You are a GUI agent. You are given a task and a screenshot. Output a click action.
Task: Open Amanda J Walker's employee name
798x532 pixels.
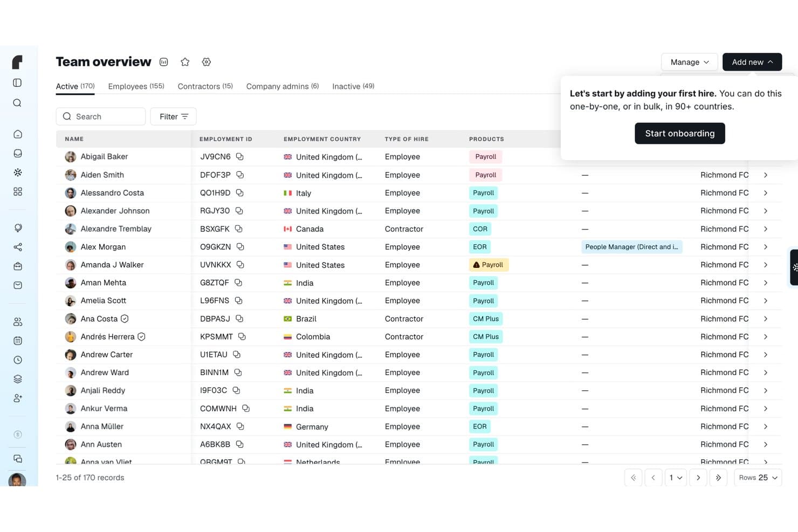tap(112, 265)
